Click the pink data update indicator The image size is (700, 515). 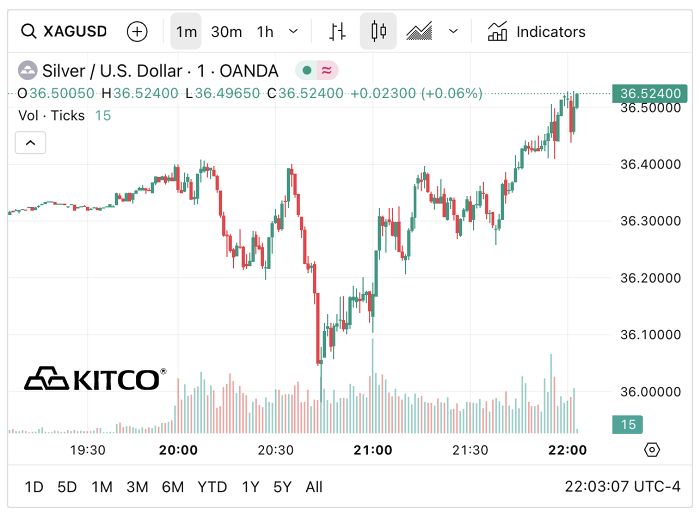coord(327,71)
